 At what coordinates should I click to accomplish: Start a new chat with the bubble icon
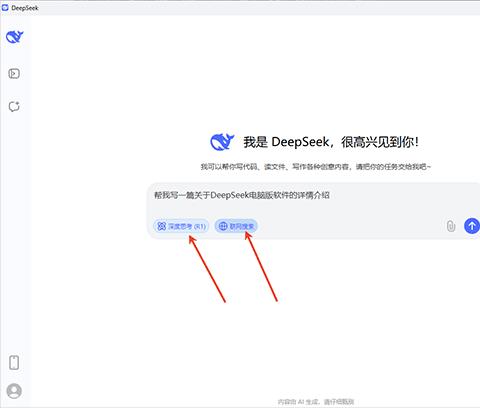tap(14, 107)
